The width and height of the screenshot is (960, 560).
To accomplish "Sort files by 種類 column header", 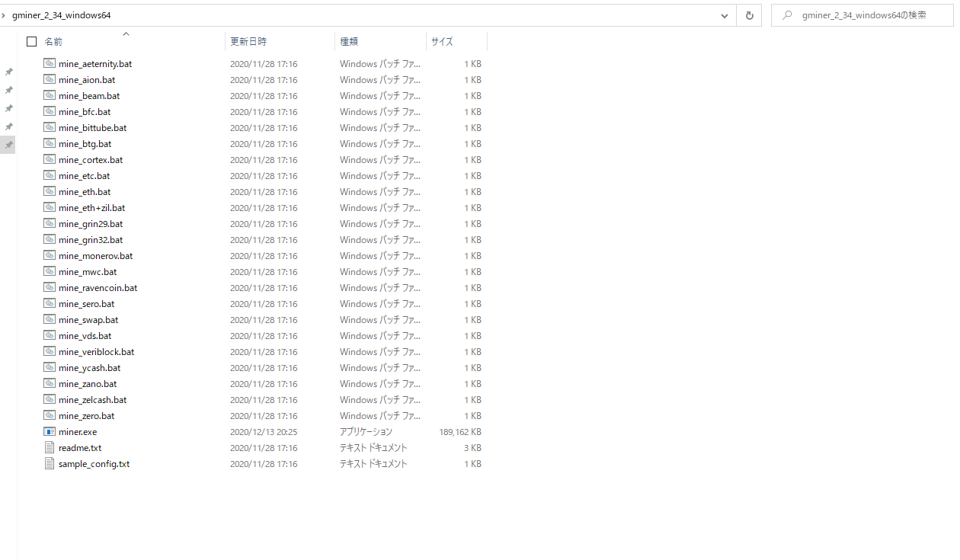I will pyautogui.click(x=349, y=42).
